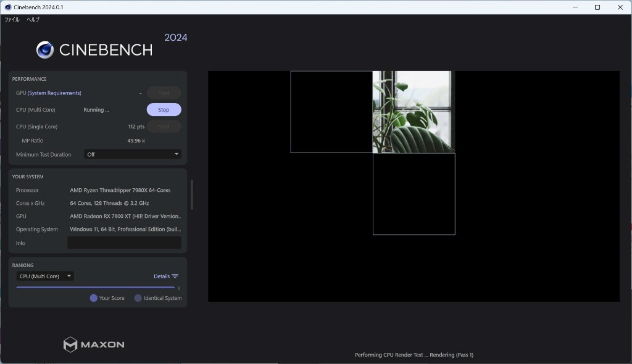This screenshot has width=632, height=364.
Task: Open the System Requirements link
Action: pyautogui.click(x=54, y=93)
